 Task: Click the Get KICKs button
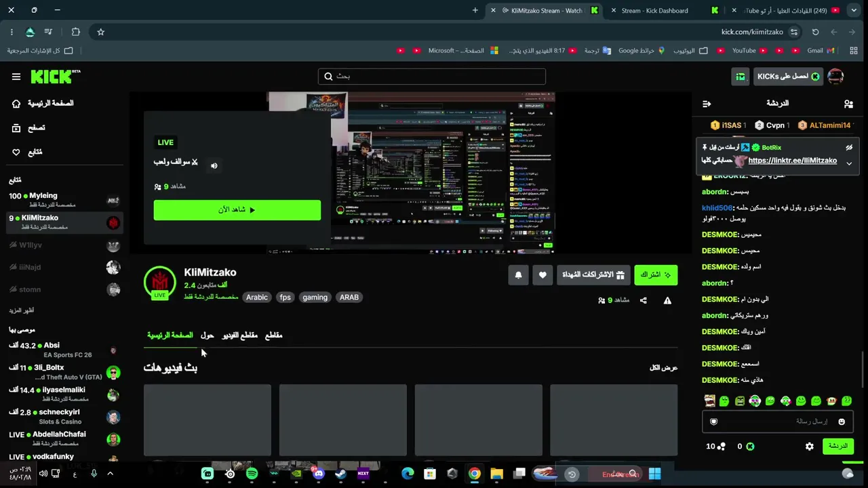789,77
